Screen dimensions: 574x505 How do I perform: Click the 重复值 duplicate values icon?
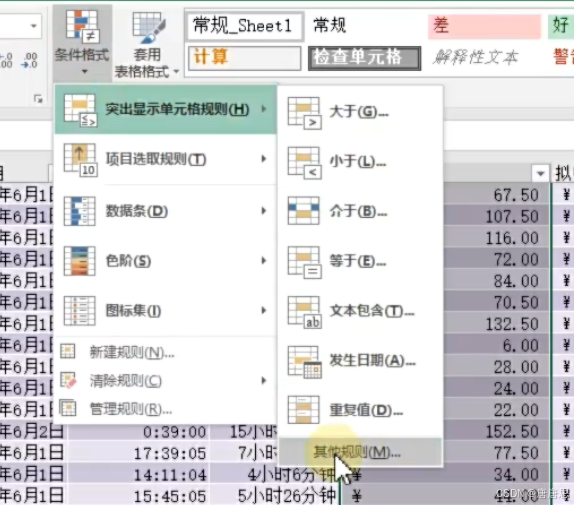click(x=303, y=410)
